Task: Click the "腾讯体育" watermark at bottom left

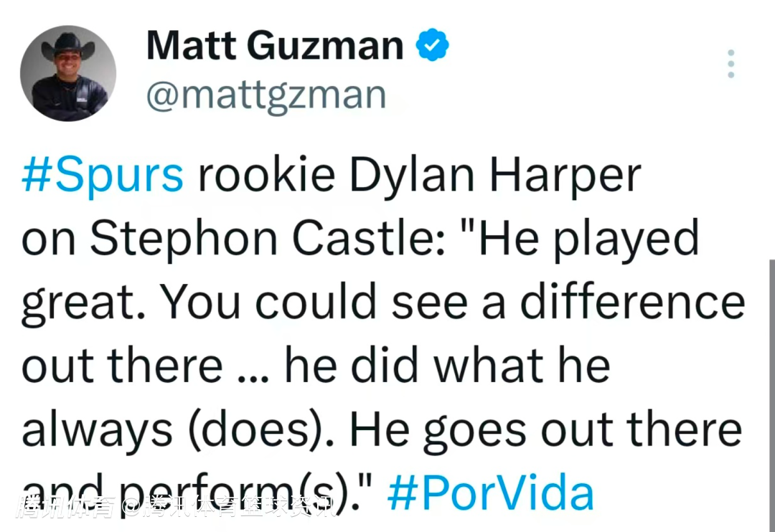Action: [x=65, y=507]
